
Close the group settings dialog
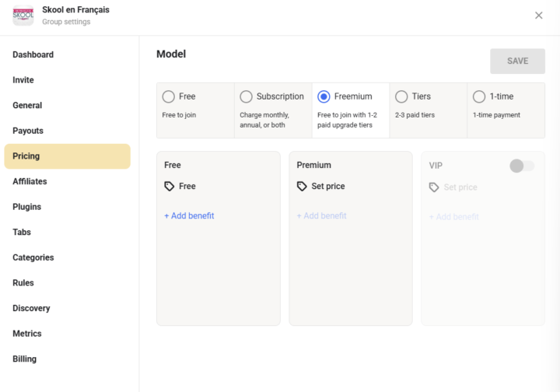click(x=538, y=16)
